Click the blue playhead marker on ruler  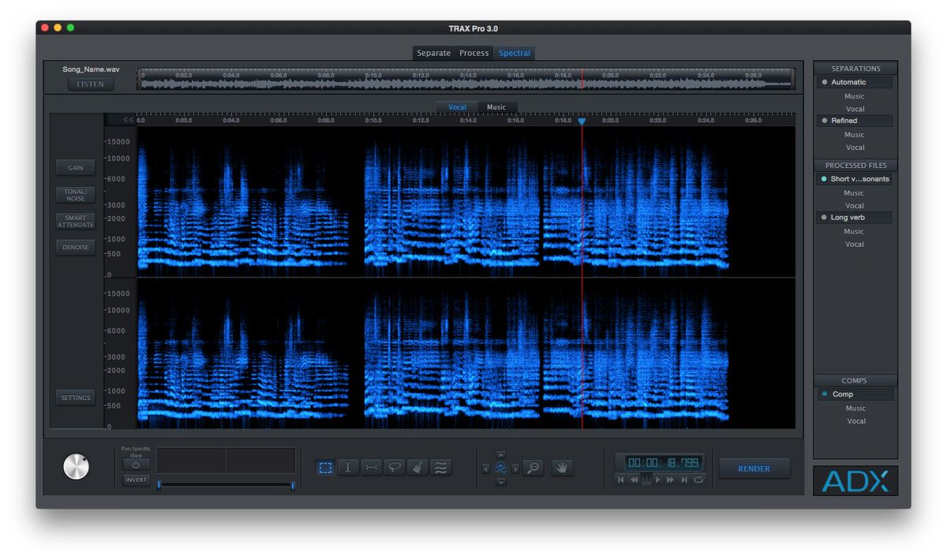tap(582, 121)
